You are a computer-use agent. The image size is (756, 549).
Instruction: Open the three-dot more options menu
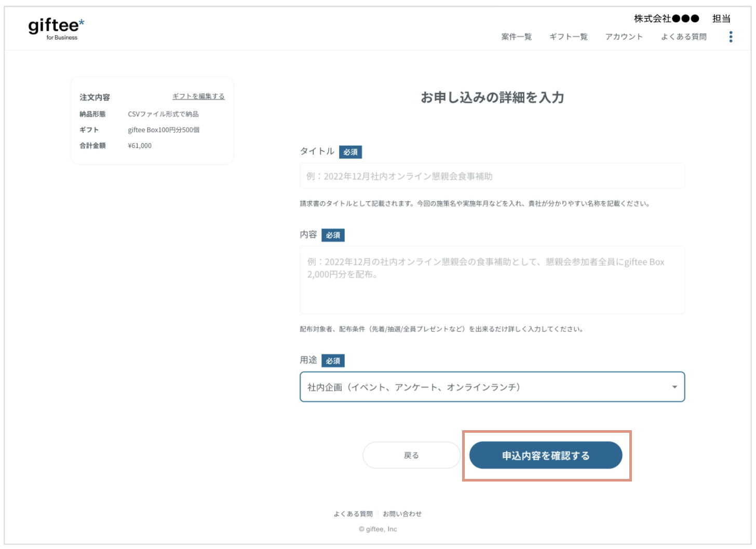731,37
